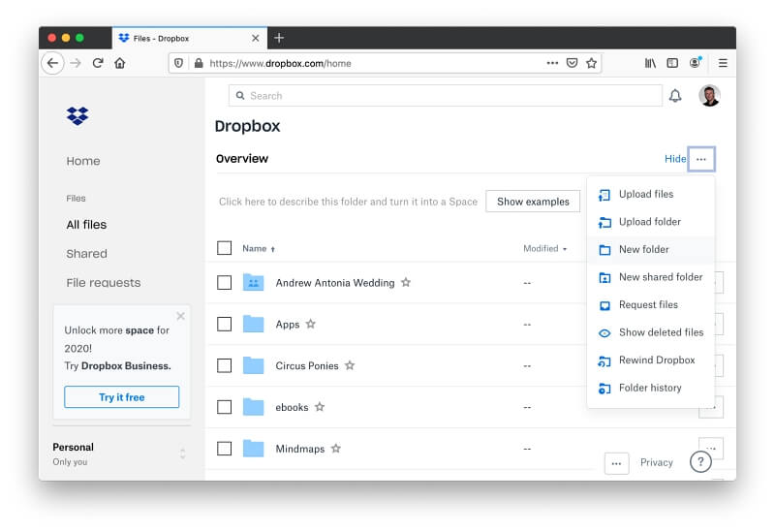Go to Home in sidebar
775x532 pixels.
(83, 161)
